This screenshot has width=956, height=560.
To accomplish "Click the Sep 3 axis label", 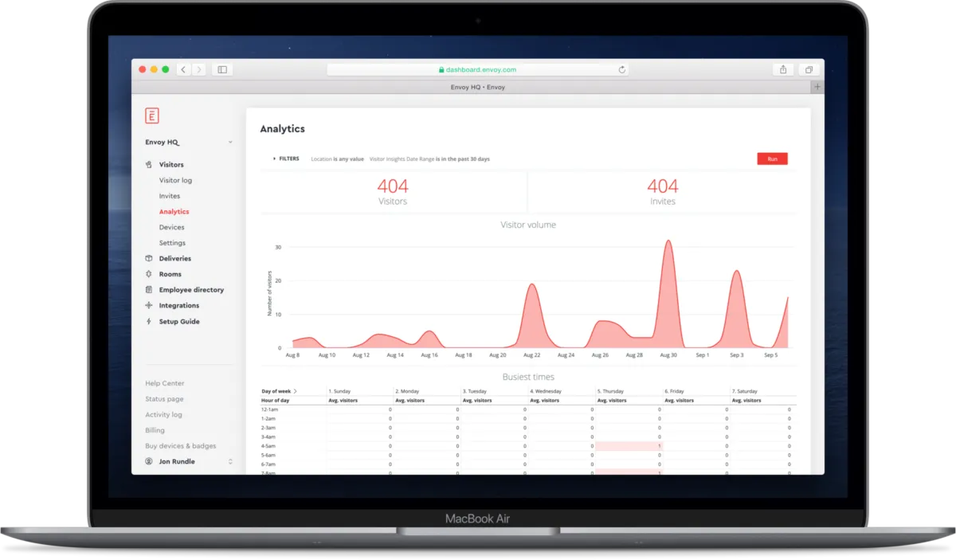I will tap(736, 354).
